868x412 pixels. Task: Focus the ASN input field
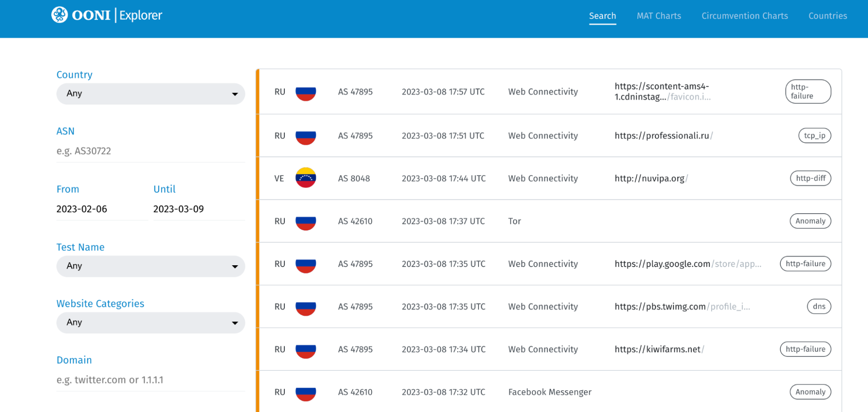pyautogui.click(x=150, y=151)
